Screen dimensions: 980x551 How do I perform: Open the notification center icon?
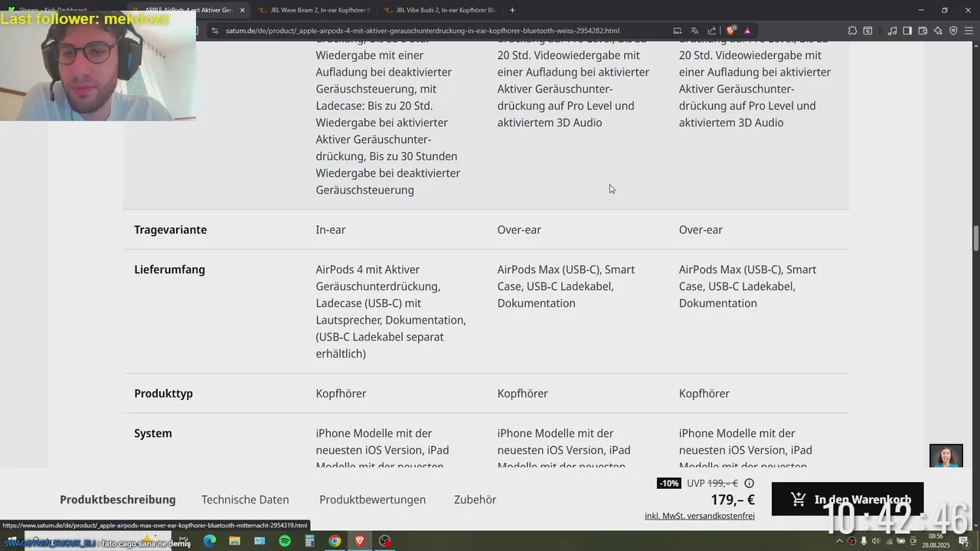(x=965, y=541)
